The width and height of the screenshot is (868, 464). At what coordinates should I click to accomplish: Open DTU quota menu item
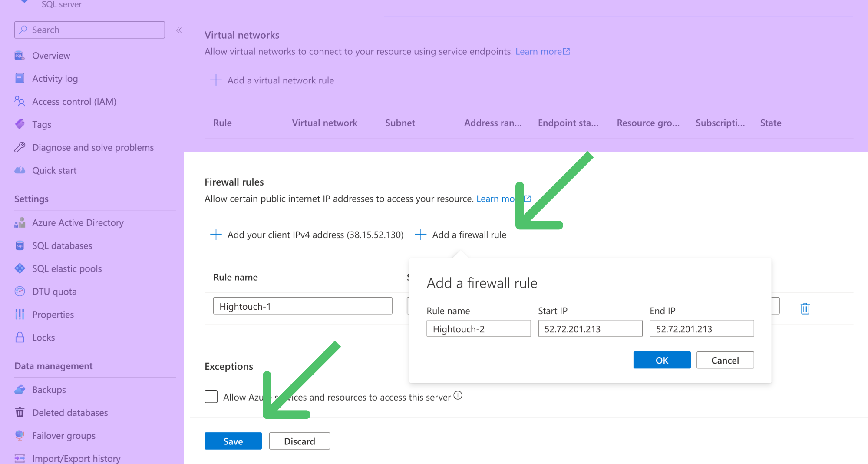pyautogui.click(x=54, y=292)
